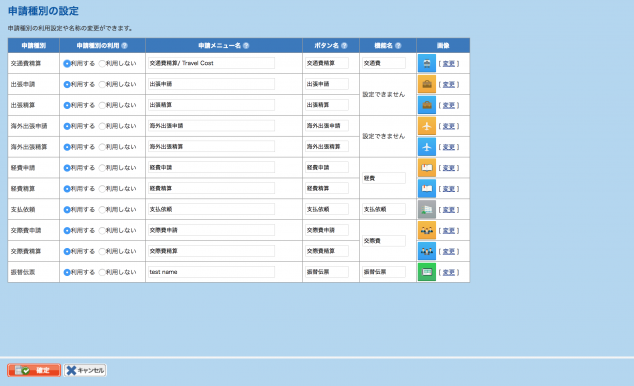Click the 変更 link in the 経費精算 row
Image resolution: width=634 pixels, height=386 pixels.
(448, 189)
